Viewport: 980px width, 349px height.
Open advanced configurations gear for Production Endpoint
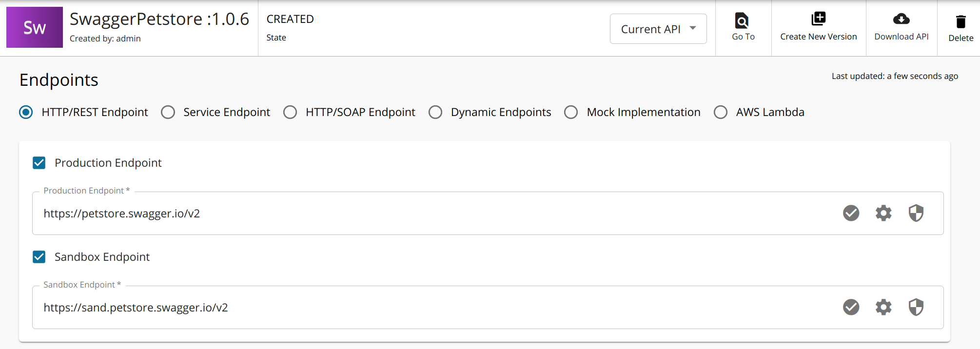[883, 213]
